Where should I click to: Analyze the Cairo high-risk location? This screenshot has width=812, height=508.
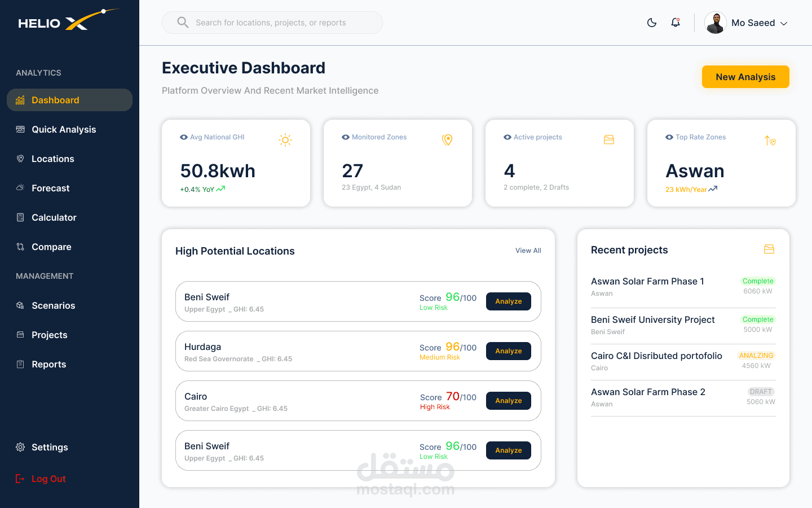point(508,400)
